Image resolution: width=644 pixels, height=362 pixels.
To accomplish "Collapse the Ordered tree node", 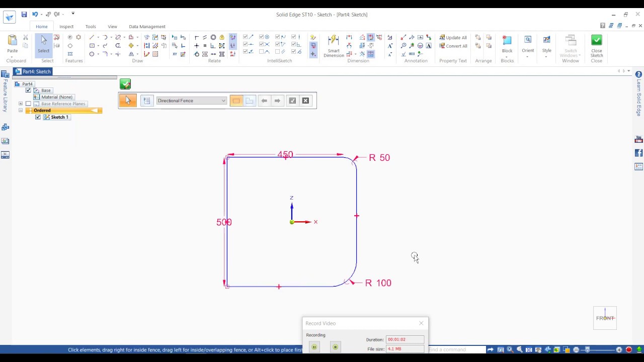I will (21, 111).
